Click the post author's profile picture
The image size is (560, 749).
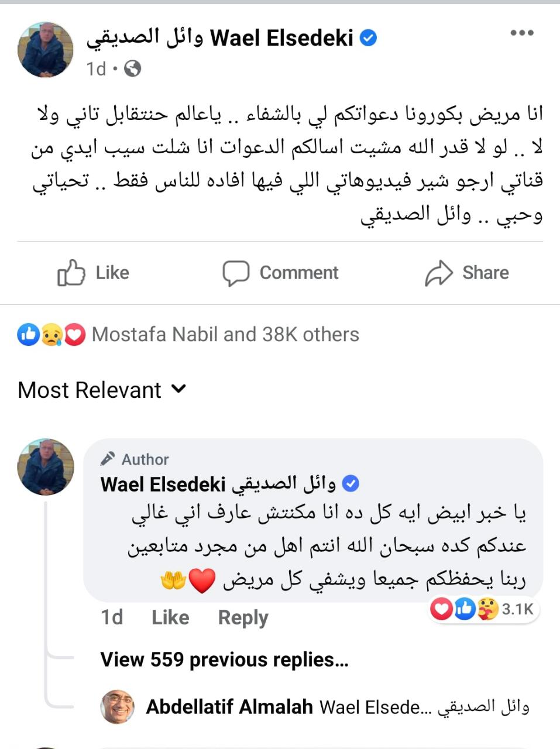click(46, 50)
